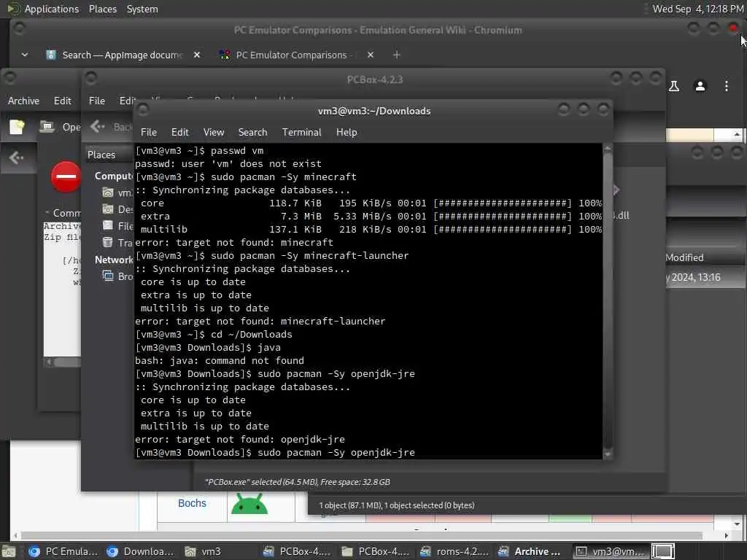The image size is (747, 560).
Task: Switch to Downloa... Chromium taskbar entry
Action: [x=141, y=551]
